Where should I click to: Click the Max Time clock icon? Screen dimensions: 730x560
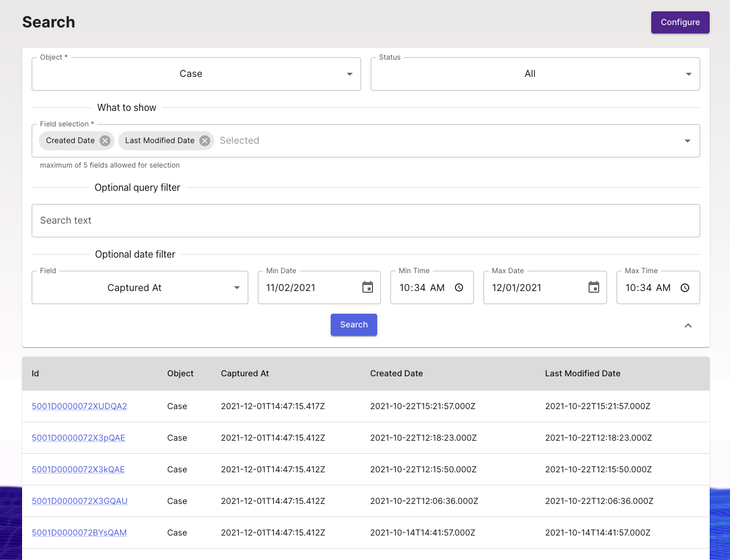click(x=685, y=287)
